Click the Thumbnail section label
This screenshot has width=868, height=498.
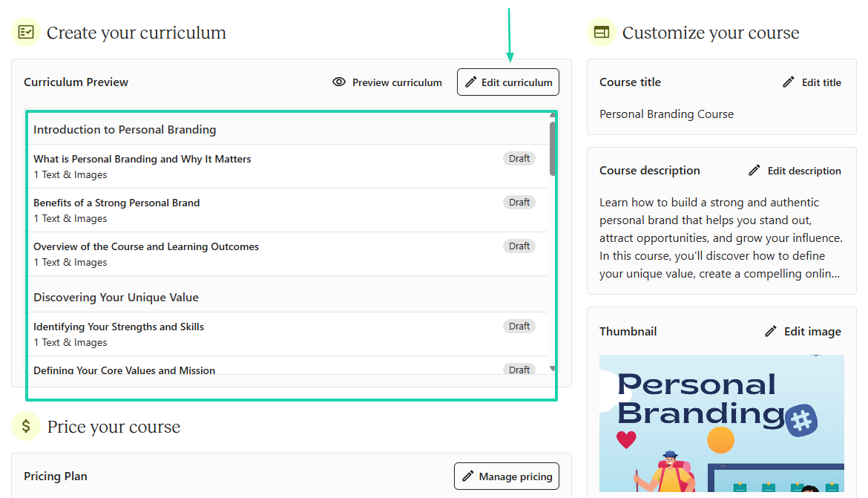tap(628, 331)
